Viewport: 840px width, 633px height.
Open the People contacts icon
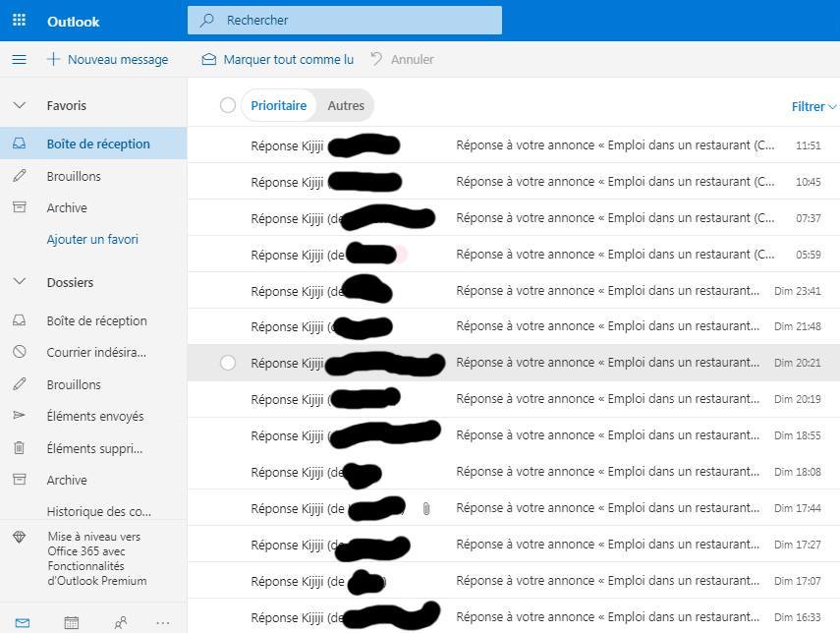click(121, 623)
